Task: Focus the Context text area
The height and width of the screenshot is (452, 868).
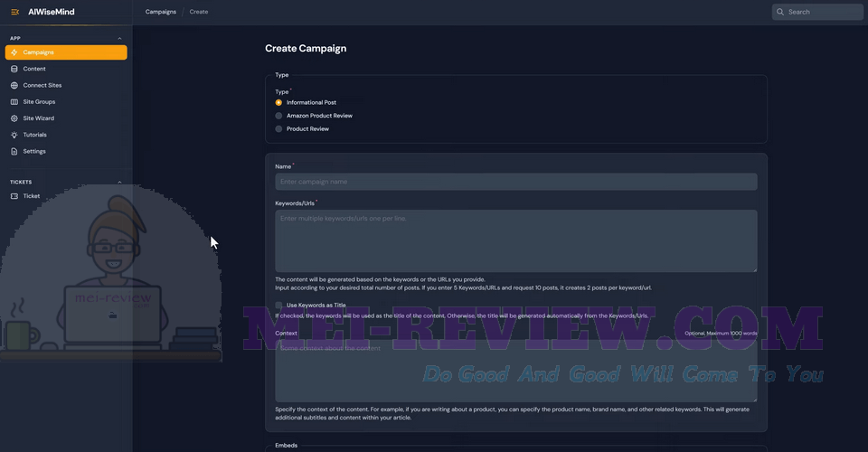Action: [x=516, y=371]
